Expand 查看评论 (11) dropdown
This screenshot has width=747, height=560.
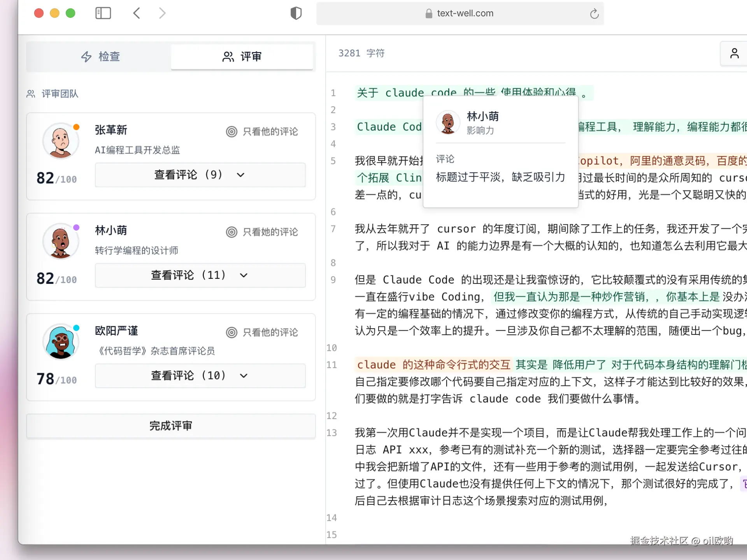[x=200, y=275]
